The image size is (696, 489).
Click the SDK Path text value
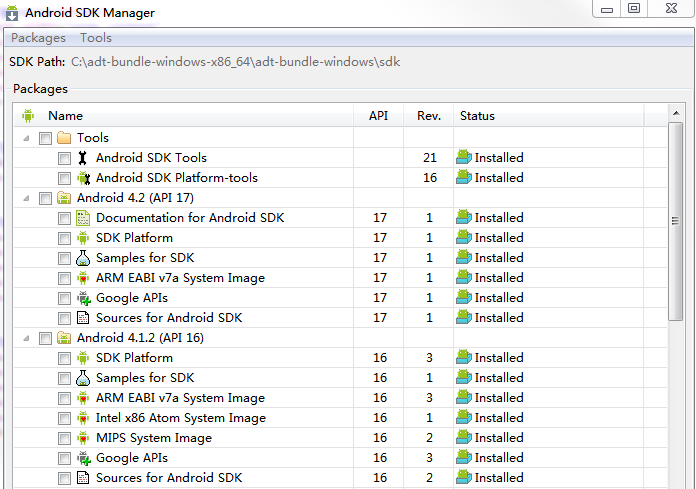tap(236, 62)
